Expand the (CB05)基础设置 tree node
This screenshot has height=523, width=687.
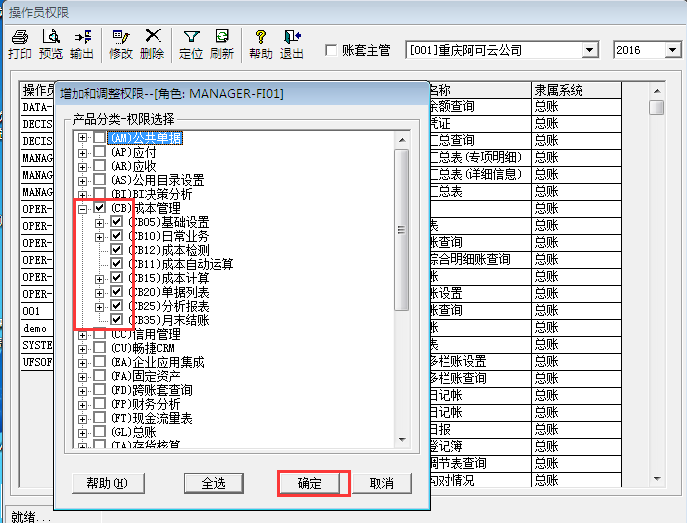click(x=100, y=222)
